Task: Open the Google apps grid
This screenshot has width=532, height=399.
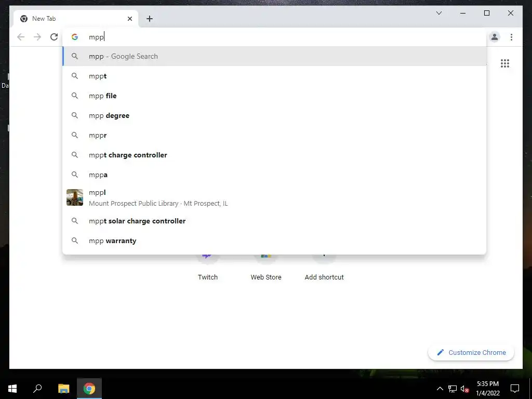Action: click(x=505, y=63)
